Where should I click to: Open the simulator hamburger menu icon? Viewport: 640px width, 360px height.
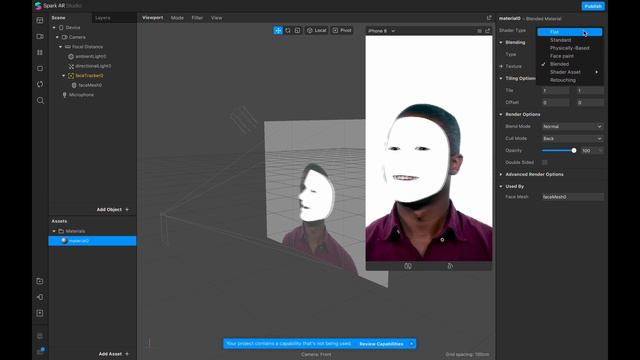(479, 31)
